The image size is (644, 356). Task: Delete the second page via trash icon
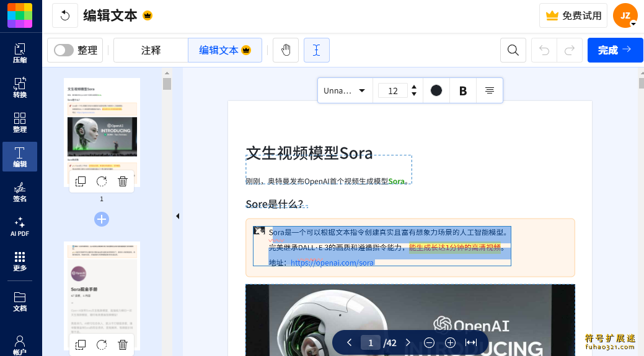(122, 345)
